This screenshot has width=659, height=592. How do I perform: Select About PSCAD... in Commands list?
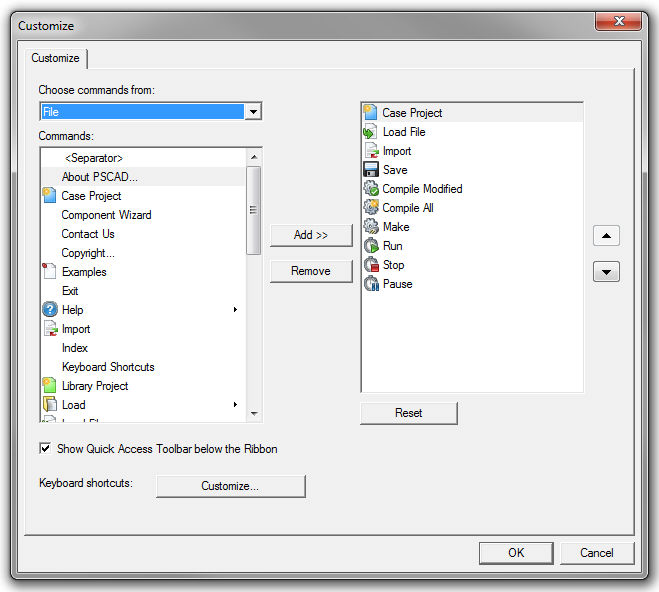coord(100,177)
